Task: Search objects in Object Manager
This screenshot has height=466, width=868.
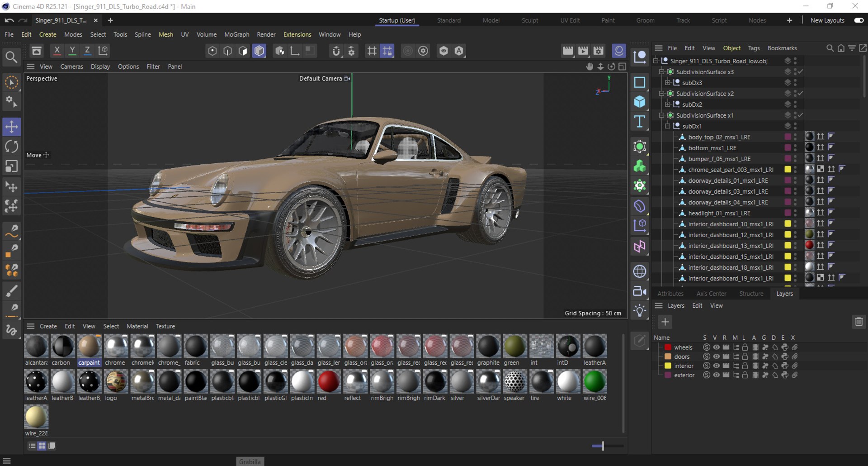Action: coord(830,48)
